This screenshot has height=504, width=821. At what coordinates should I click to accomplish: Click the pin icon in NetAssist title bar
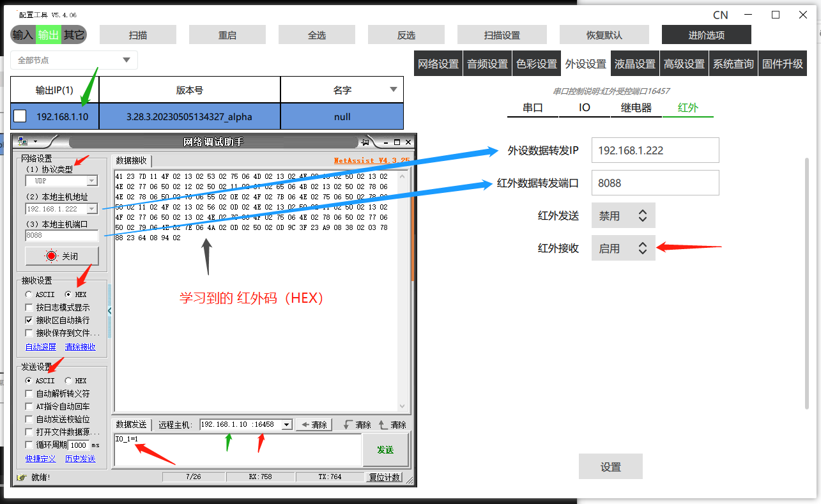365,141
